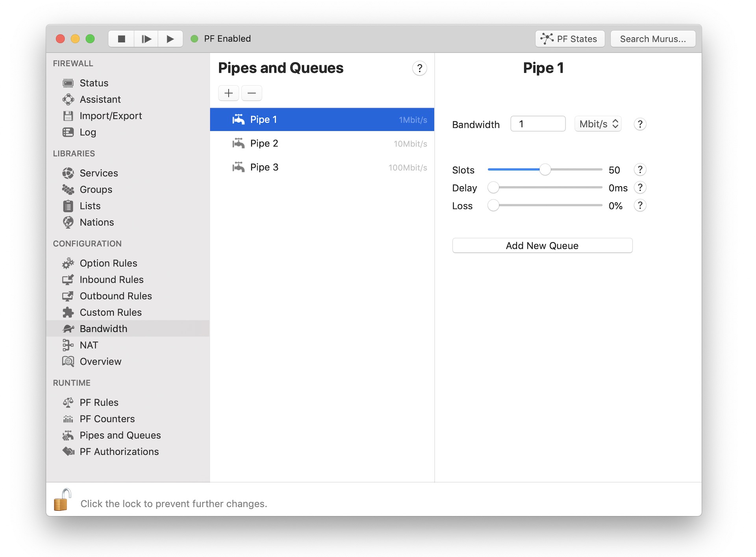Remove selected pipe with minus button

pyautogui.click(x=252, y=93)
